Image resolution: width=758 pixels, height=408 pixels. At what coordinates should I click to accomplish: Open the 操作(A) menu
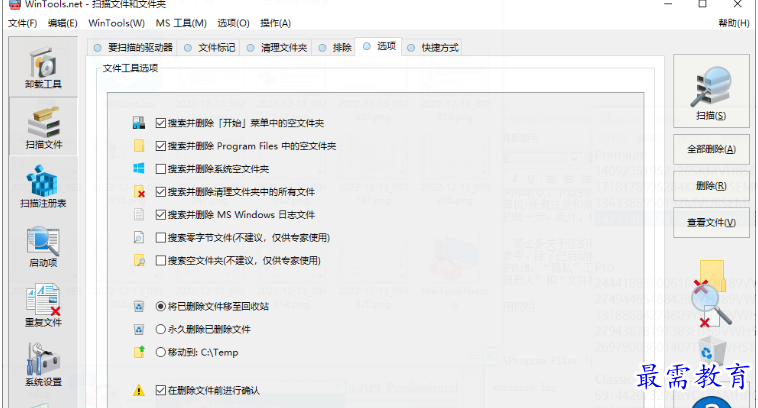coord(275,23)
